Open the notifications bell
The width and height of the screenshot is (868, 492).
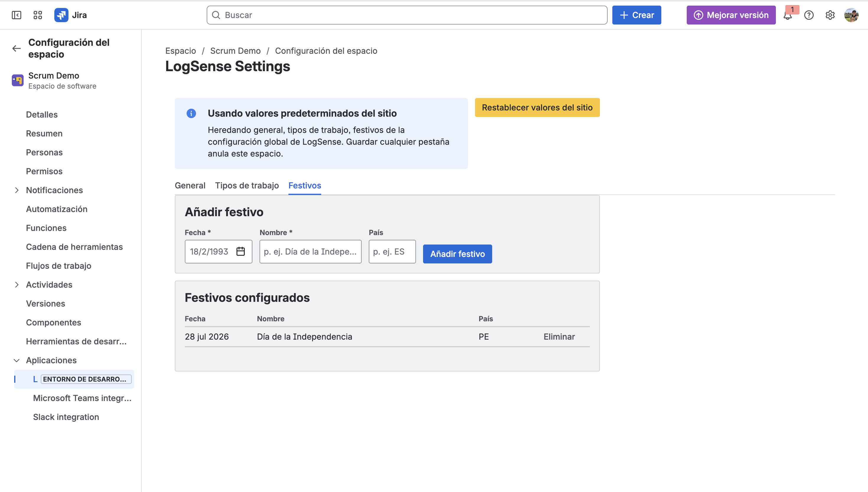tap(788, 15)
